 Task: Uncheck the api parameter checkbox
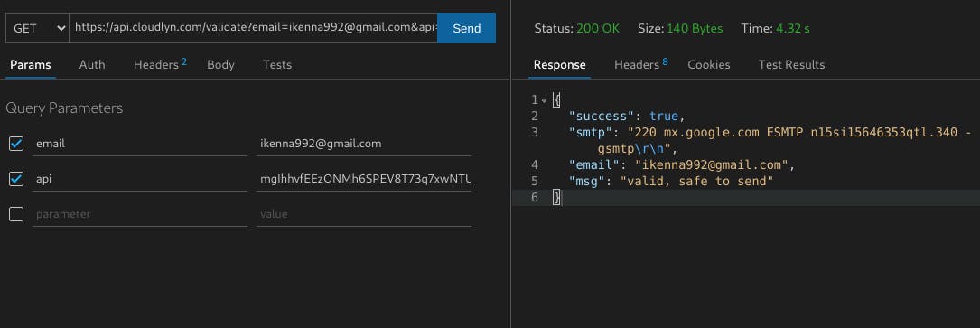click(16, 179)
